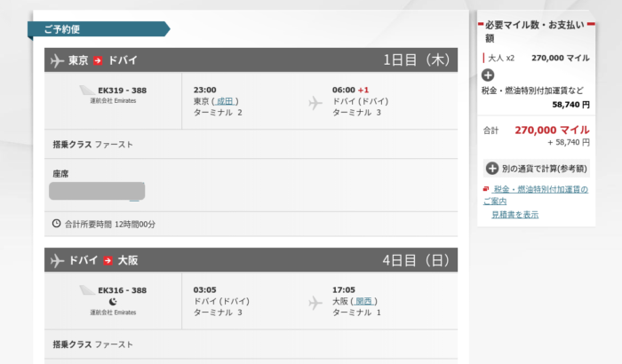
Task: Click the 関西 airport link
Action: point(364,301)
